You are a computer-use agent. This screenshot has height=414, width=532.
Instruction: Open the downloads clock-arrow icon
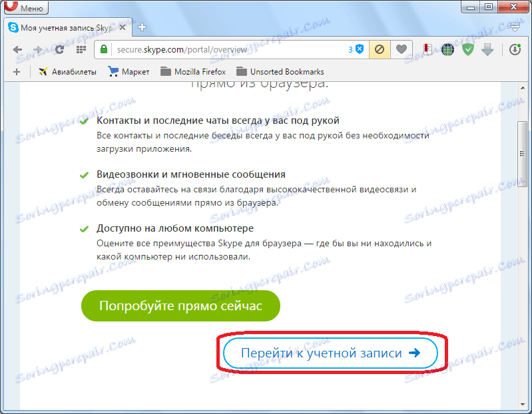click(515, 50)
